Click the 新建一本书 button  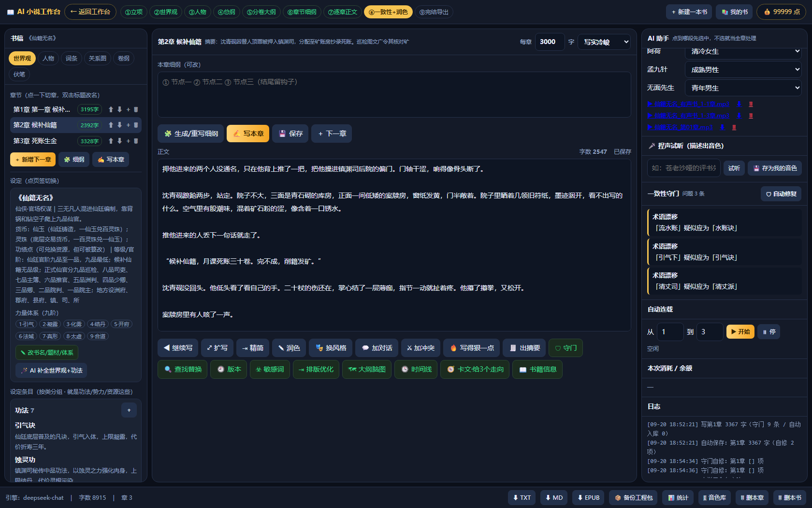pyautogui.click(x=689, y=12)
